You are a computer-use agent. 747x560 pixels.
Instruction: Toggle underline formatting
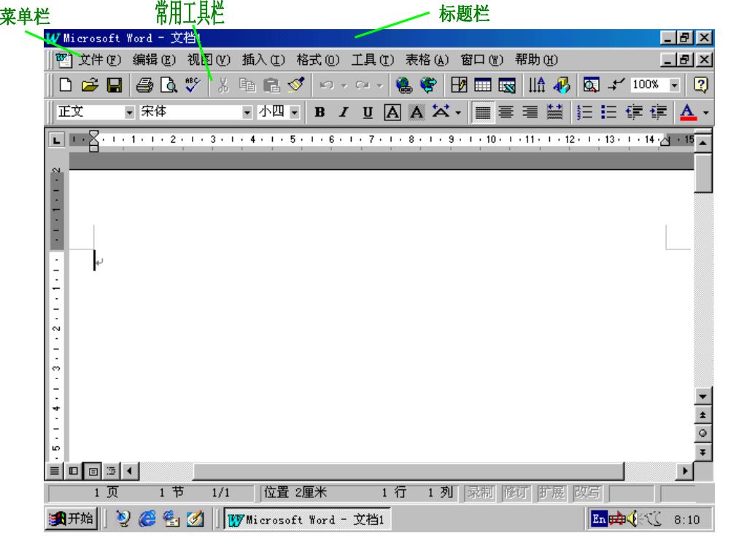[x=368, y=112]
